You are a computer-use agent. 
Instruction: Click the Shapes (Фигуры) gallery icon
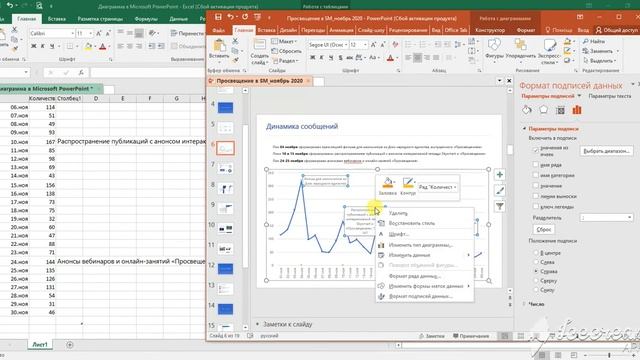coord(494,44)
